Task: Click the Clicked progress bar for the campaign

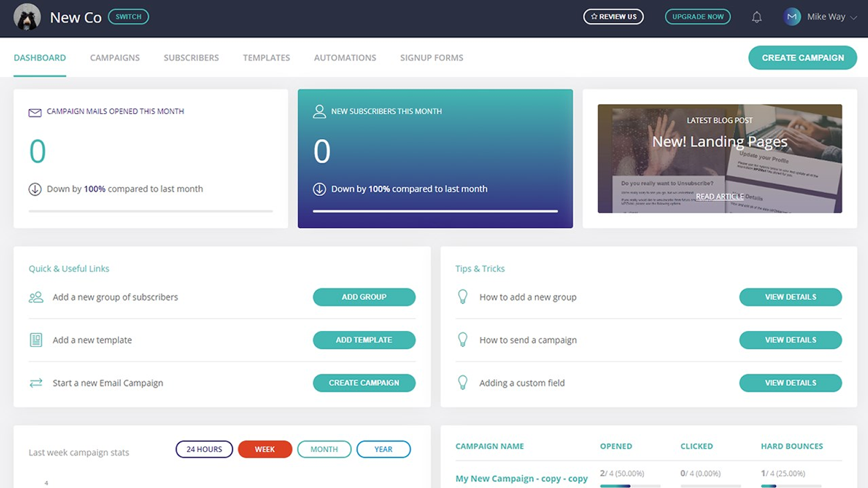Action: [711, 486]
